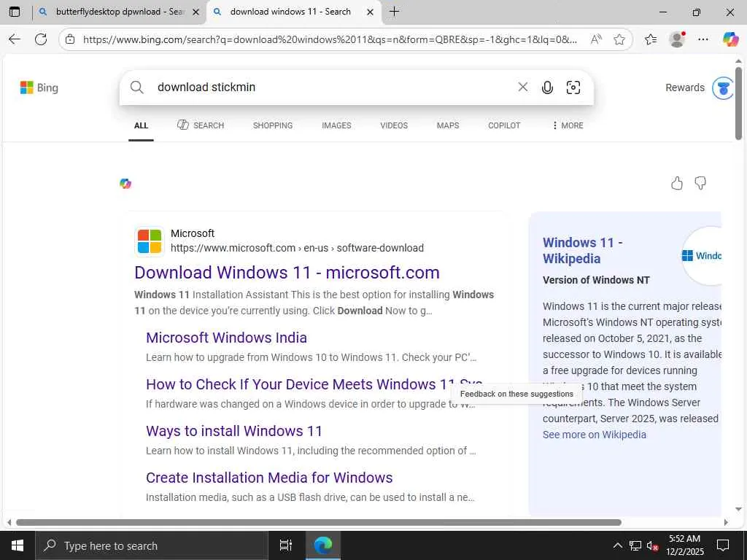The height and width of the screenshot is (560, 747).
Task: Switch to the IMAGES tab
Action: (336, 125)
